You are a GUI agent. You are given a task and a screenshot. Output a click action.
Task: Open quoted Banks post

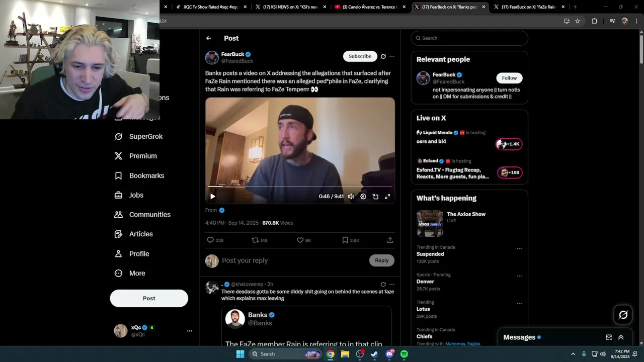point(306,326)
